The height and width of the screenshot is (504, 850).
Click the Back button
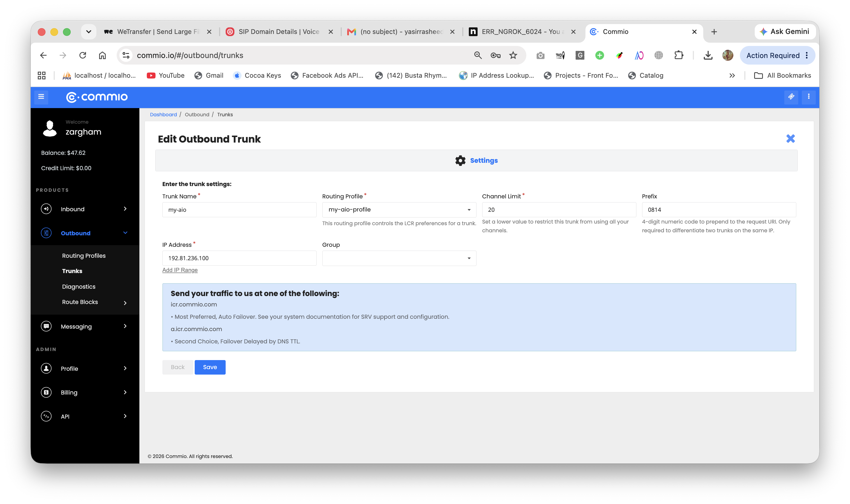pos(177,367)
